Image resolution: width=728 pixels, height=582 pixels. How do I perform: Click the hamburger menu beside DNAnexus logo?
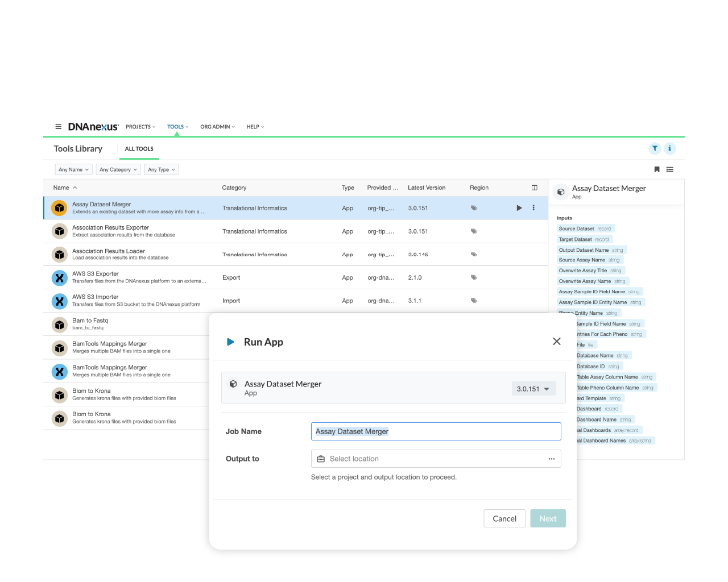58,126
